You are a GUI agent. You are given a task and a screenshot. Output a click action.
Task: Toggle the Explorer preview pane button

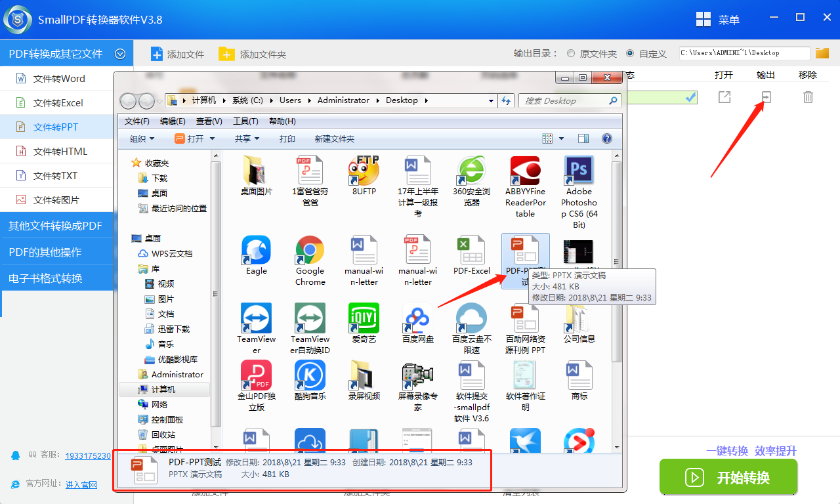583,138
